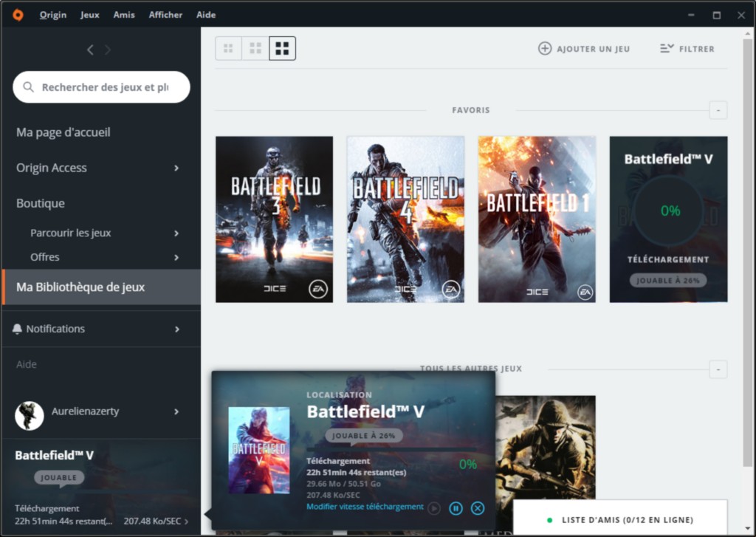Open the Jeux menu
Screen dimensions: 756x537
coord(89,15)
